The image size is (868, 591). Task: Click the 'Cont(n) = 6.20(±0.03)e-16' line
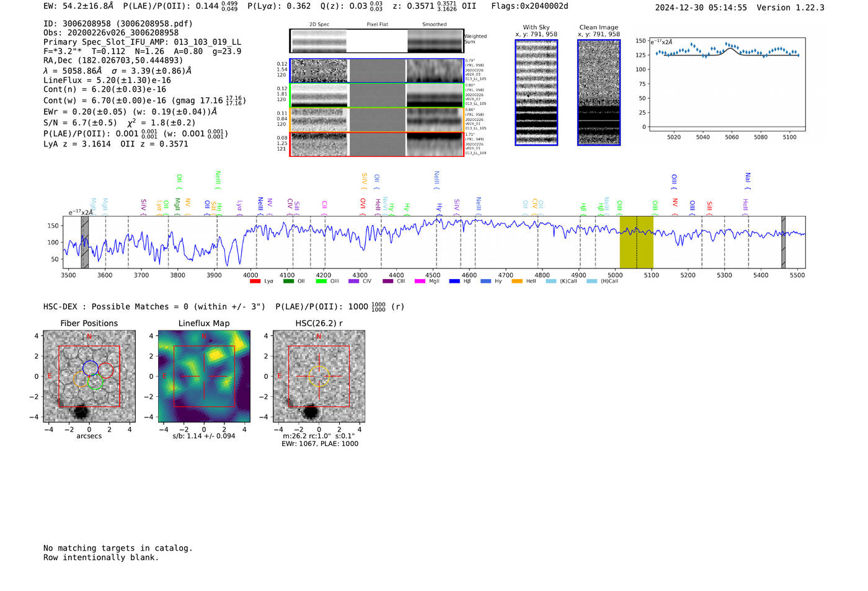pyautogui.click(x=105, y=89)
